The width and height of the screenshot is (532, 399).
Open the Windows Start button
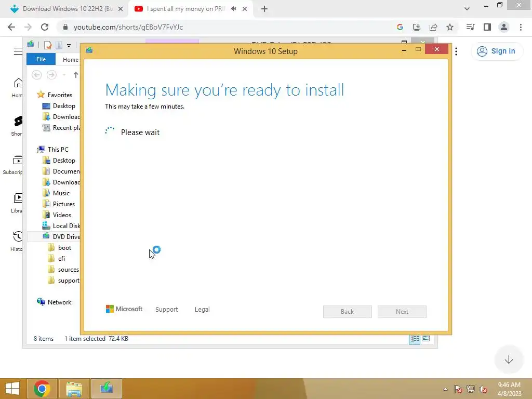12,389
